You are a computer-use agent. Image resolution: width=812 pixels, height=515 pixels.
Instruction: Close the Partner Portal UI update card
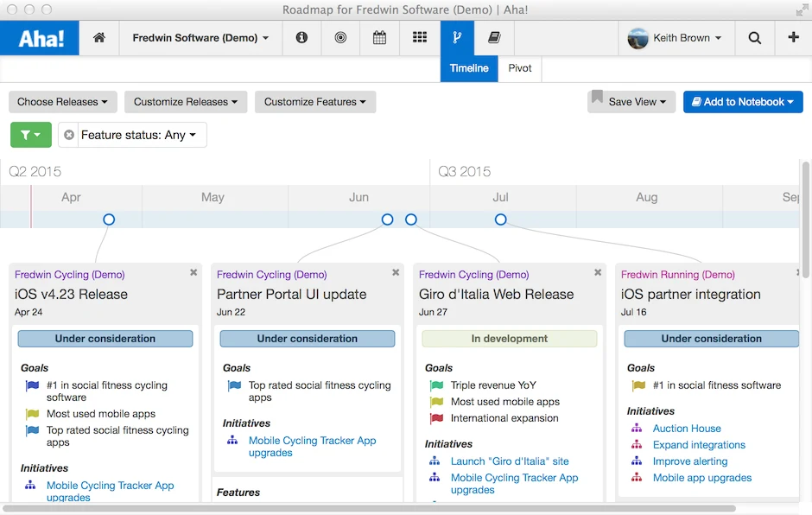[396, 272]
